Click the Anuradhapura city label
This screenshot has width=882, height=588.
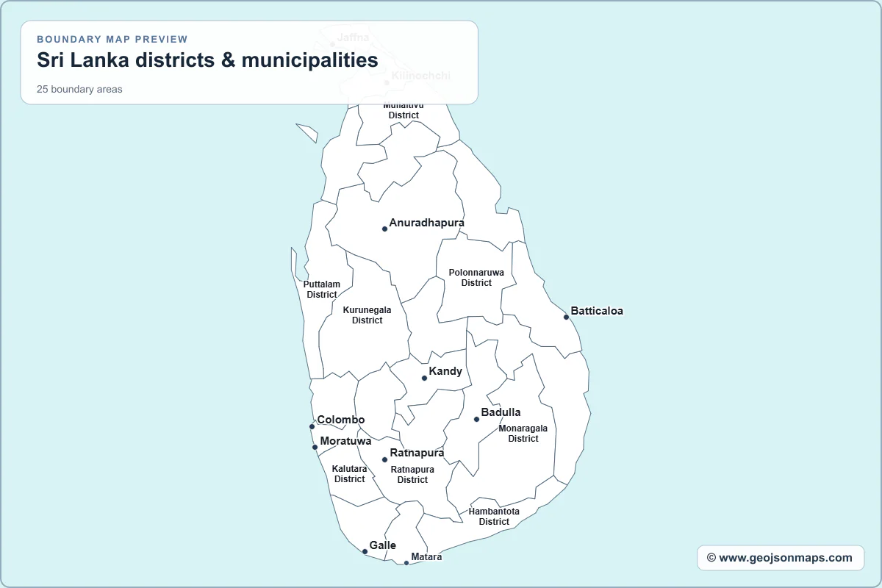pos(427,223)
